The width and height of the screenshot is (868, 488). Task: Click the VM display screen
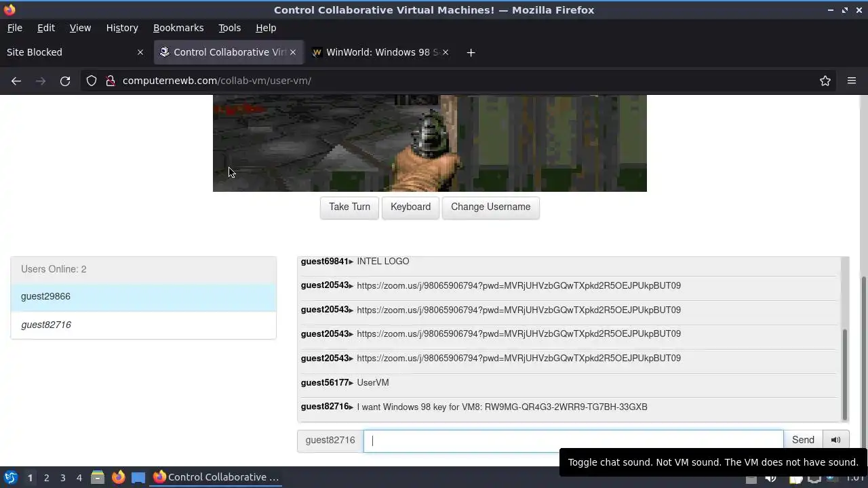[430, 143]
